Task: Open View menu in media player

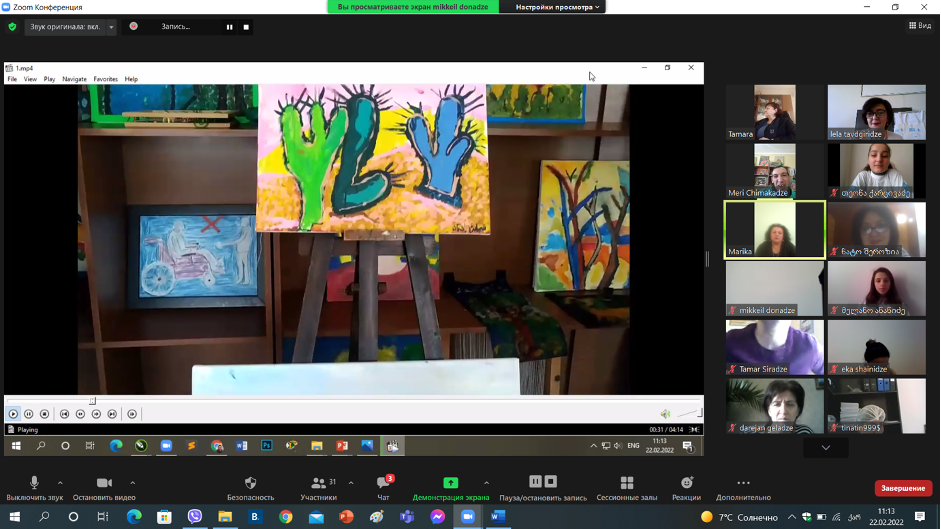Action: tap(30, 79)
